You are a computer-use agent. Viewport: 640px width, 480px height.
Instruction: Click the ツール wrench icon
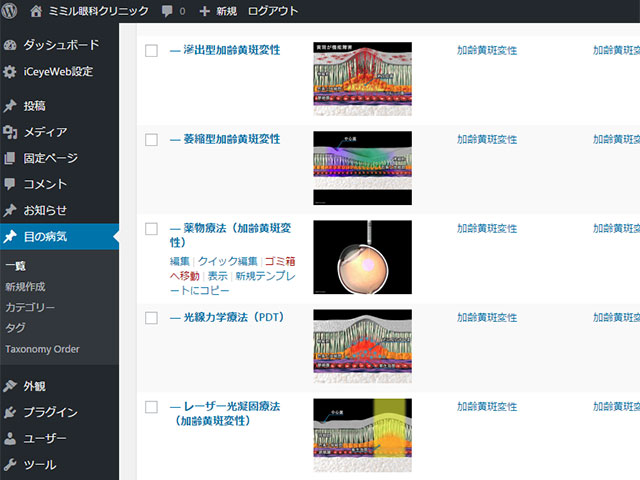pos(10,464)
